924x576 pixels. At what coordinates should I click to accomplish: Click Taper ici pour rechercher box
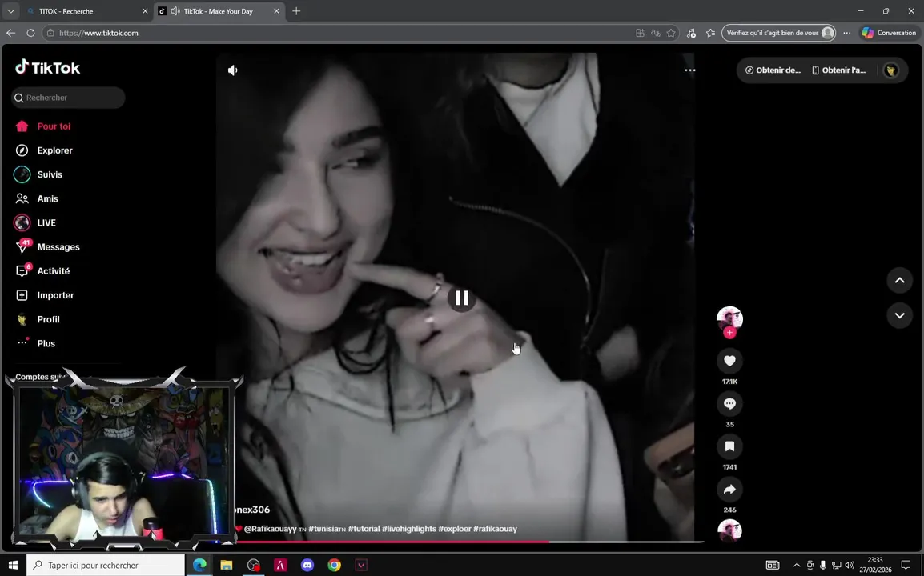pyautogui.click(x=106, y=566)
